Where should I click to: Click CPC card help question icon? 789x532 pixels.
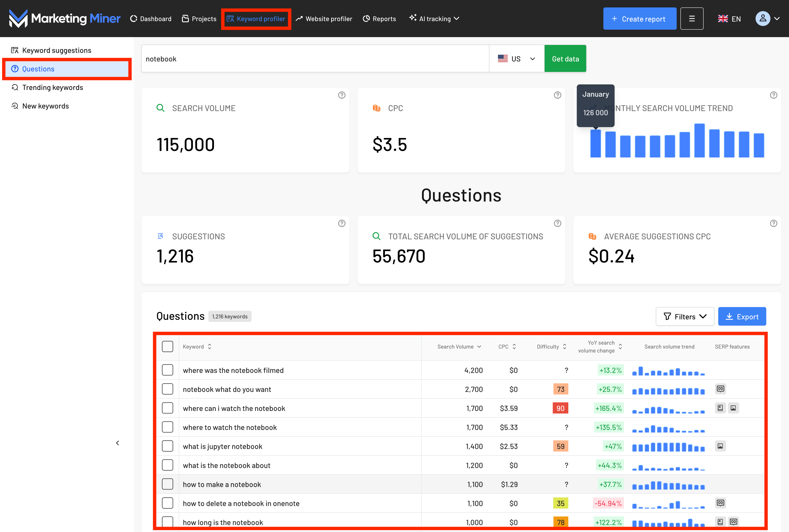[557, 95]
